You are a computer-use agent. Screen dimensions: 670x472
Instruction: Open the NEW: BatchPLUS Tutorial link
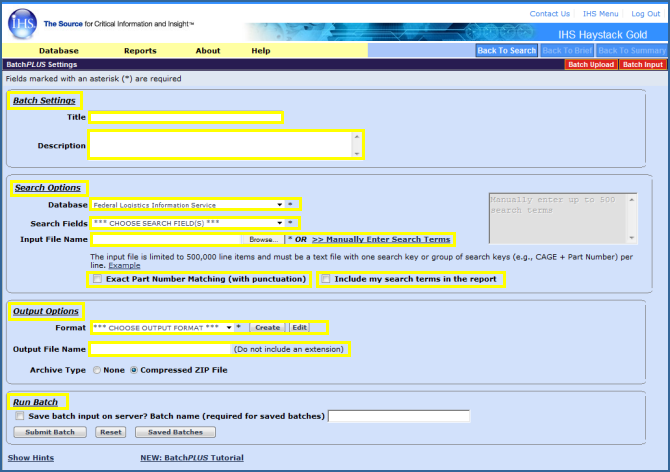point(192,457)
